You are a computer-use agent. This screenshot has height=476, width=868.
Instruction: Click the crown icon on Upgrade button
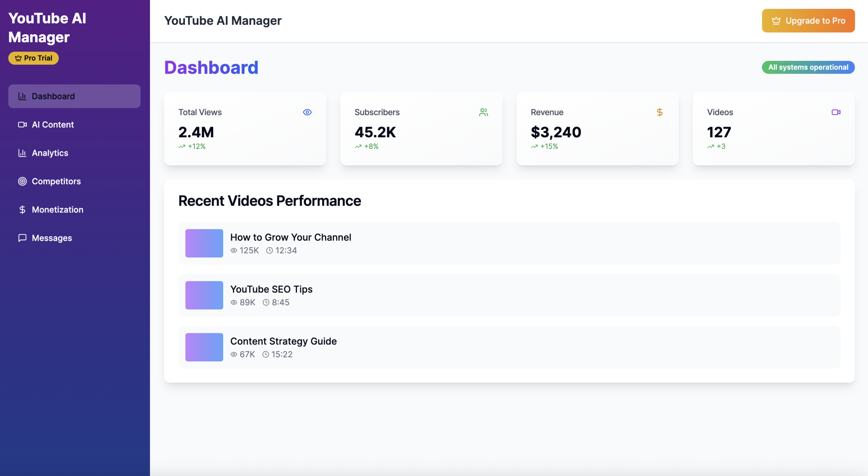pos(776,21)
